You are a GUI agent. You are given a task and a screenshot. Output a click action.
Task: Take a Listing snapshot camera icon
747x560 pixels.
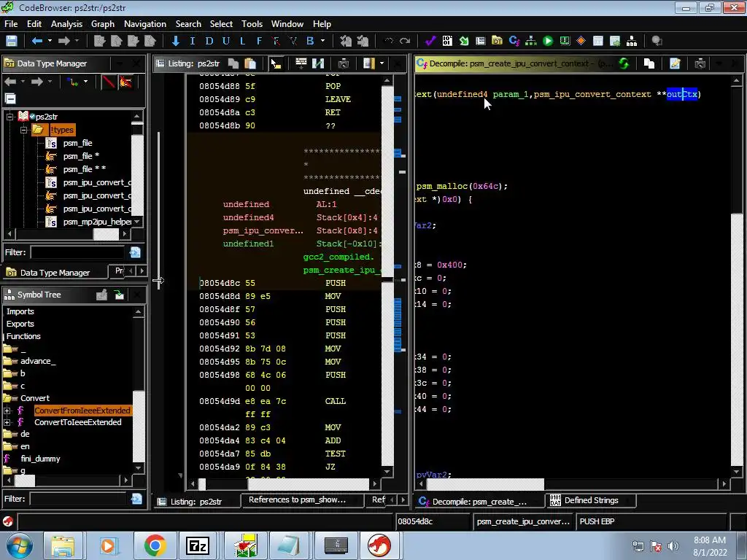pos(344,63)
